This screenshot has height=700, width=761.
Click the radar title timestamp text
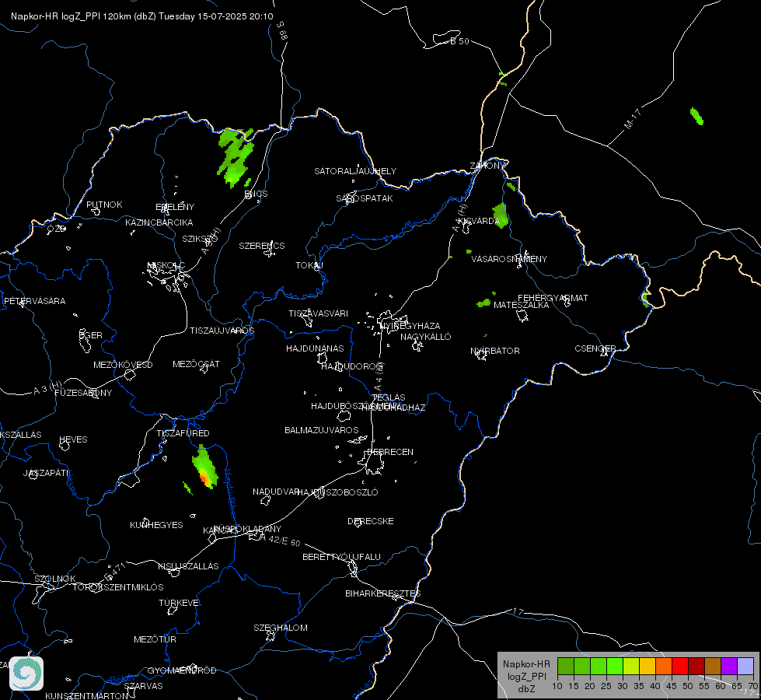[142, 16]
